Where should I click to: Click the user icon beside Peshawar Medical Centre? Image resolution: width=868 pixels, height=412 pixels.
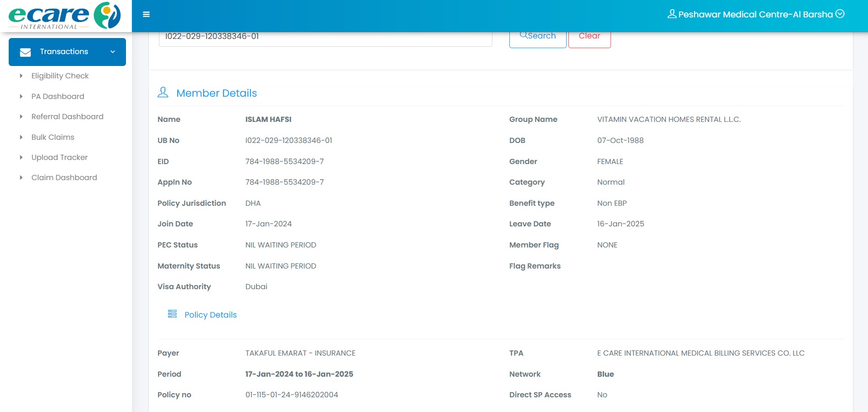click(x=671, y=14)
